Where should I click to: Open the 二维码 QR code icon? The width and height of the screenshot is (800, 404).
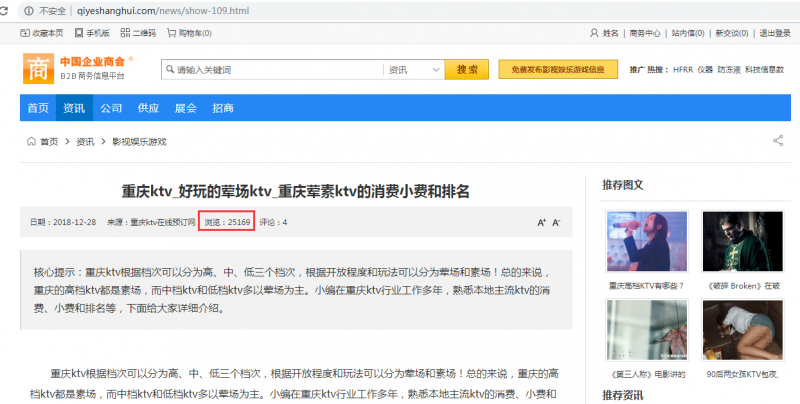click(x=123, y=33)
